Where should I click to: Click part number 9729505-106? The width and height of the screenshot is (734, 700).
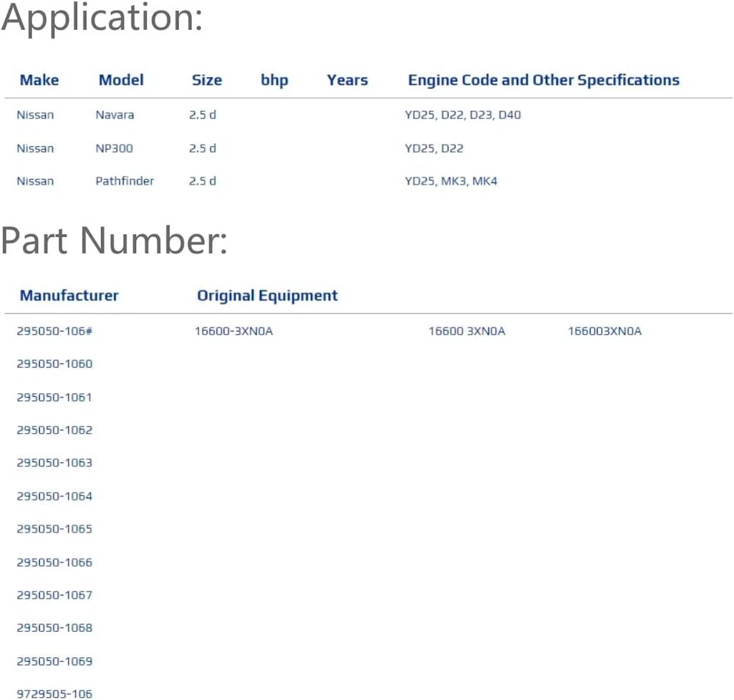click(x=54, y=694)
